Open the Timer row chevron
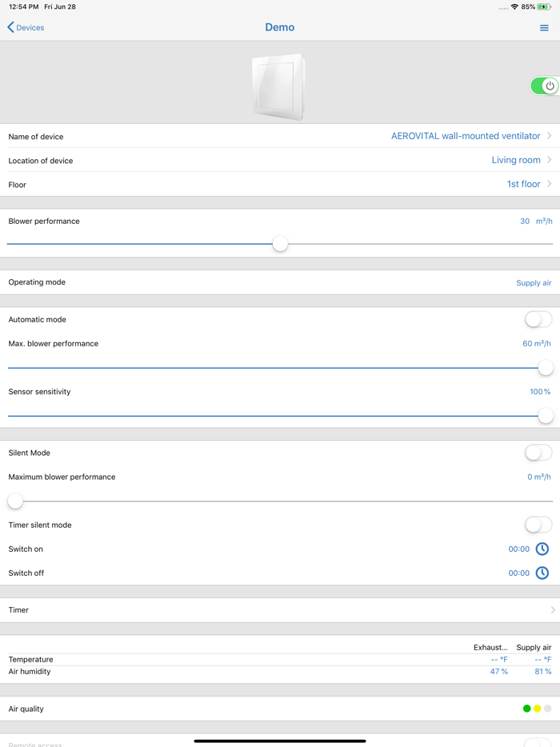 (x=553, y=609)
